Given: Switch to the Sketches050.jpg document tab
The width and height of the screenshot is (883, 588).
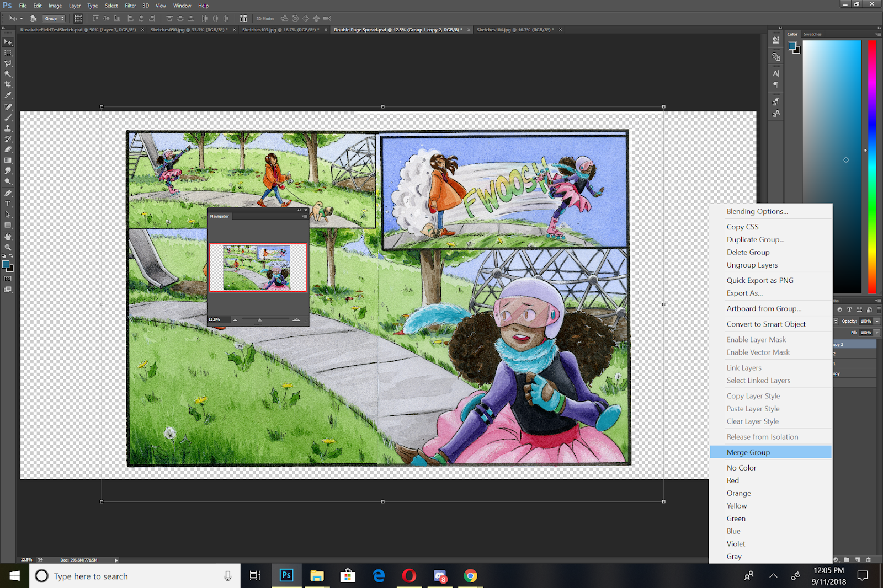Looking at the screenshot, I should pos(188,30).
